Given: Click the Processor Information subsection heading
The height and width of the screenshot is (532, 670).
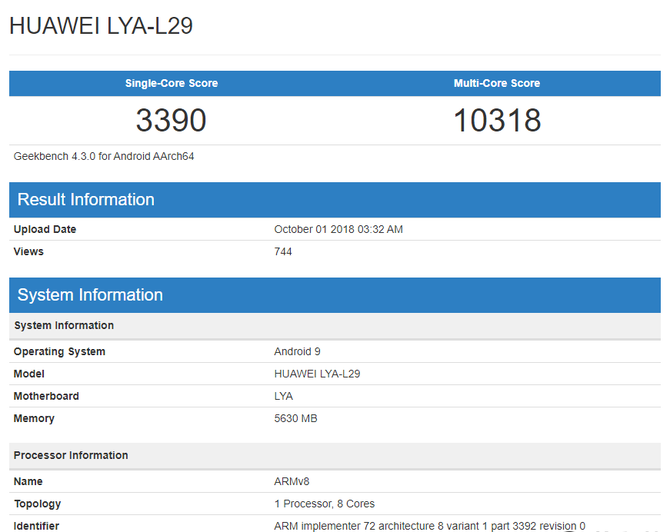Looking at the screenshot, I should point(71,455).
